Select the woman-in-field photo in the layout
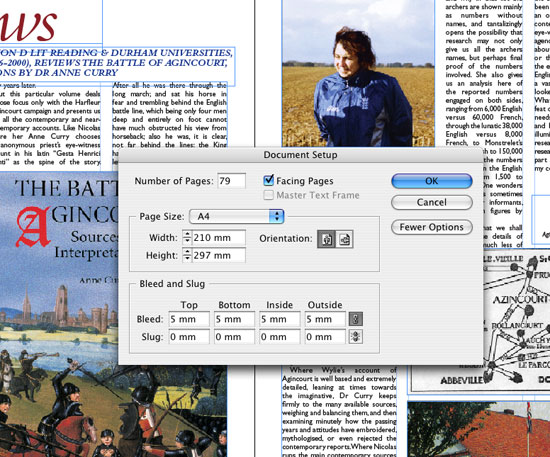The image size is (550, 457). point(358,73)
